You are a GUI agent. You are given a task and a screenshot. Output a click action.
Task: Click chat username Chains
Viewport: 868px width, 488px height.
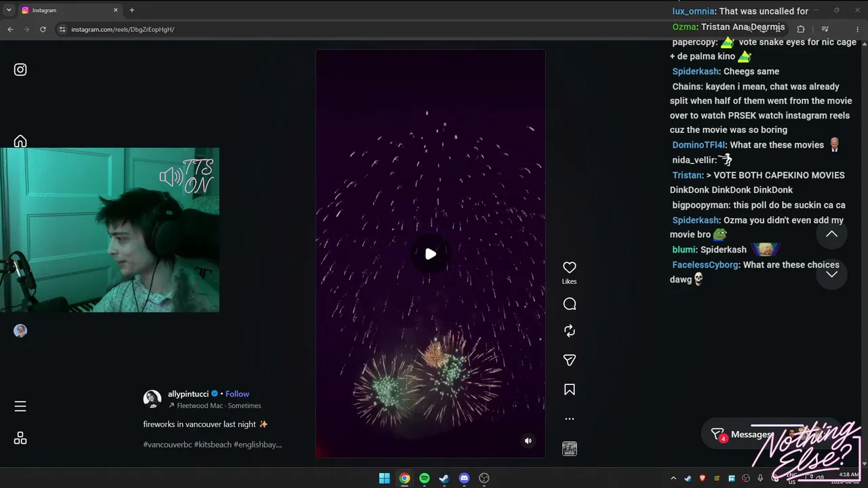[687, 87]
